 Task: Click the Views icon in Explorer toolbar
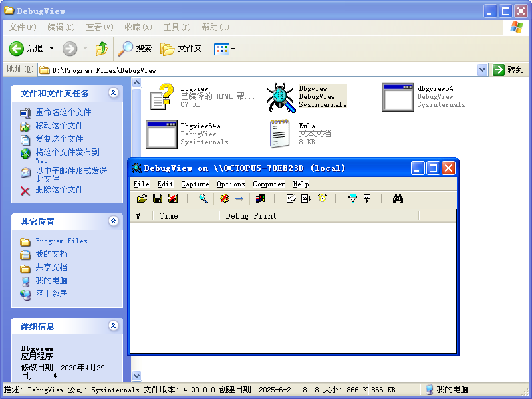coord(221,49)
